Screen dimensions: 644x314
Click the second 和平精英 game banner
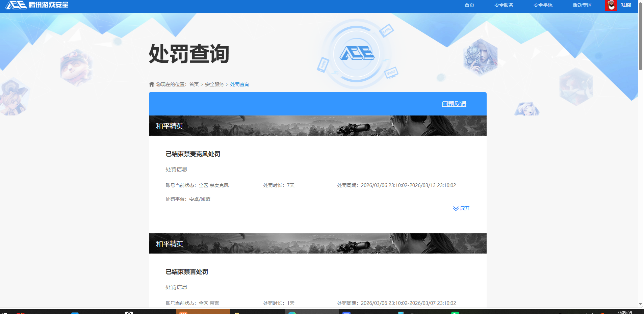tap(318, 243)
